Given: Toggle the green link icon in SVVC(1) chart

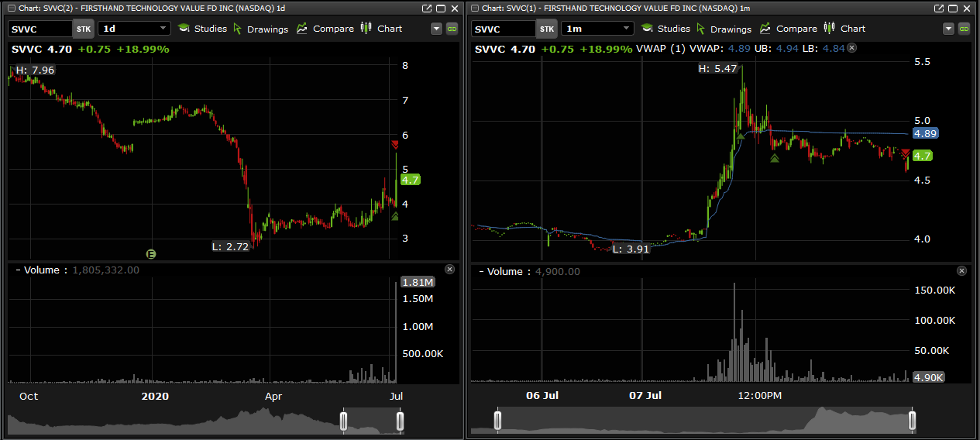Looking at the screenshot, I should pyautogui.click(x=965, y=29).
